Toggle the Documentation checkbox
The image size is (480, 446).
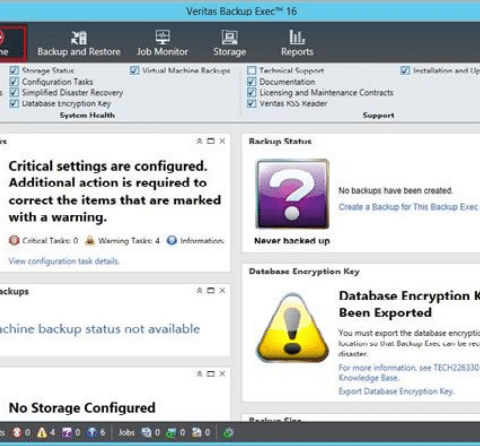[x=252, y=82]
